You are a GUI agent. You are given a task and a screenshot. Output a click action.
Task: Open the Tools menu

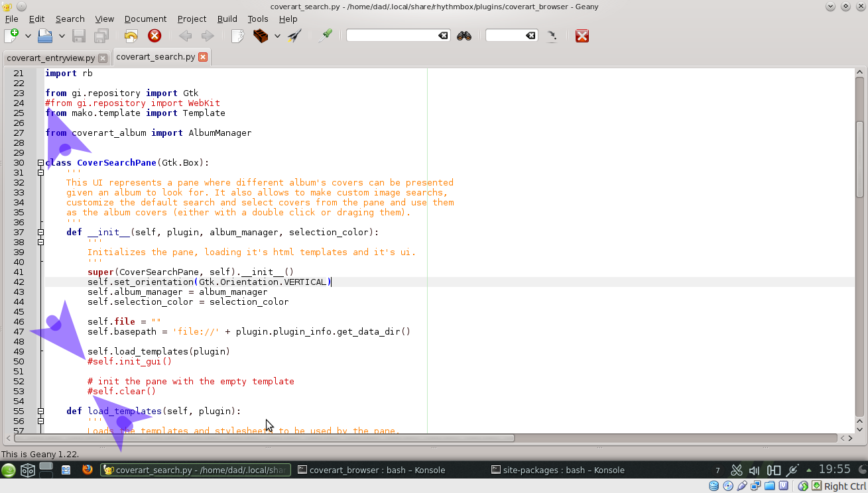point(258,19)
